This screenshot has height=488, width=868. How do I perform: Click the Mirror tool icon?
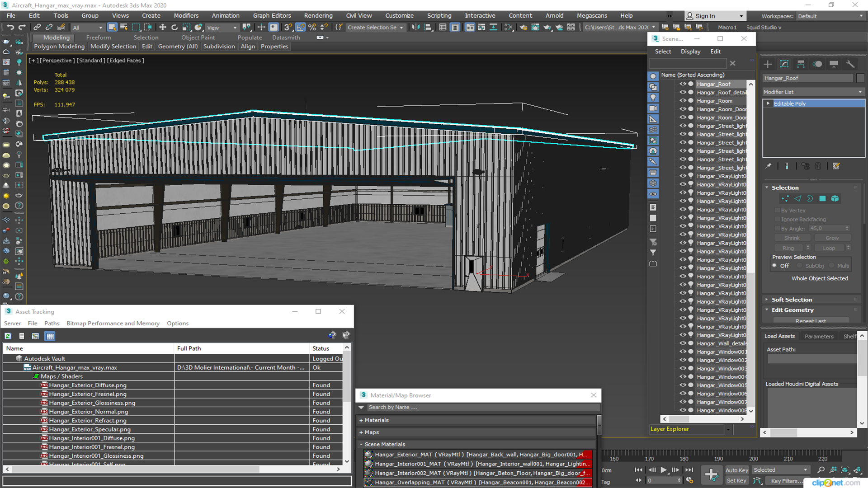point(415,27)
